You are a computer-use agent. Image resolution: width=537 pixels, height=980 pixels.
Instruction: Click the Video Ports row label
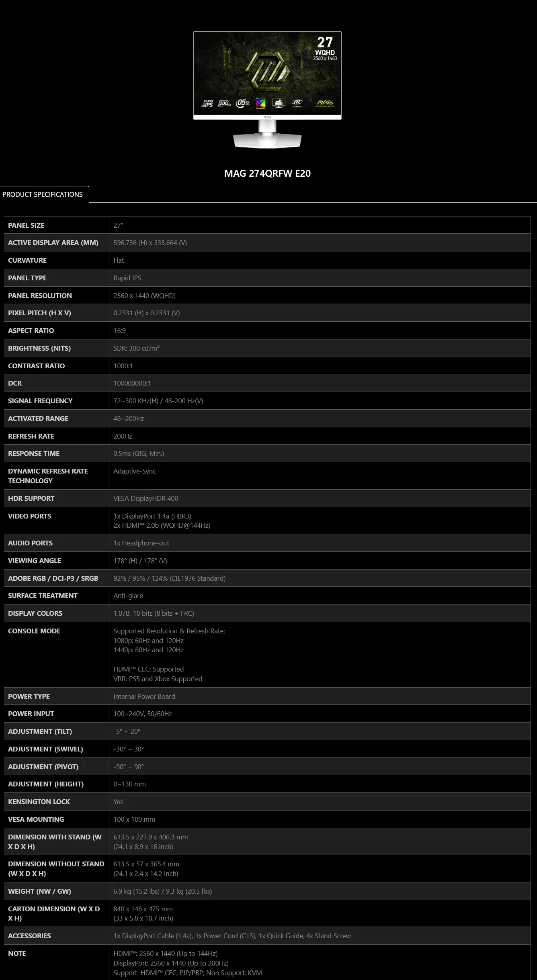29,516
